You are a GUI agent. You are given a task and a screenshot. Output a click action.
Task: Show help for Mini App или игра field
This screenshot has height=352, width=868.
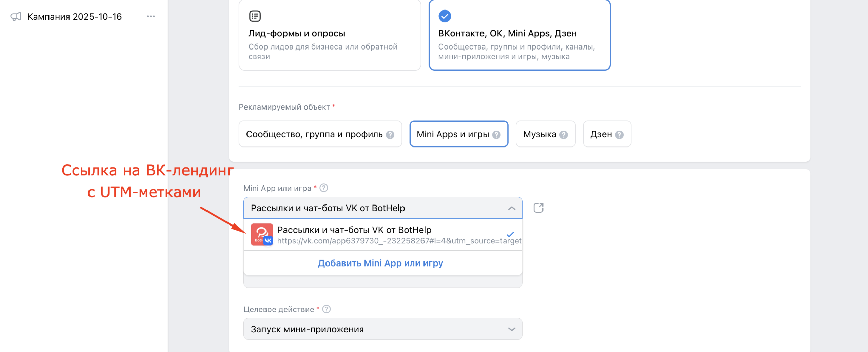[324, 188]
